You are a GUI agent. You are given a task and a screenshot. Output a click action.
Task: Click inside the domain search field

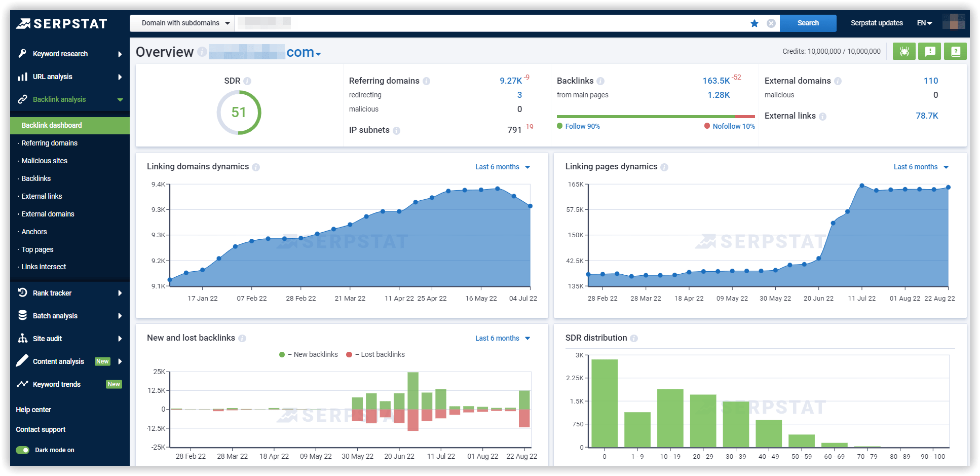[456, 23]
